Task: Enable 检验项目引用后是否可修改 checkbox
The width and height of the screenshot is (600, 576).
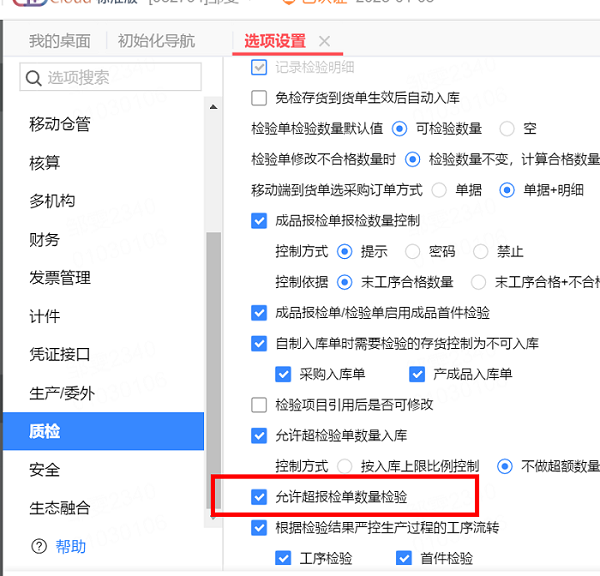Action: tap(259, 405)
